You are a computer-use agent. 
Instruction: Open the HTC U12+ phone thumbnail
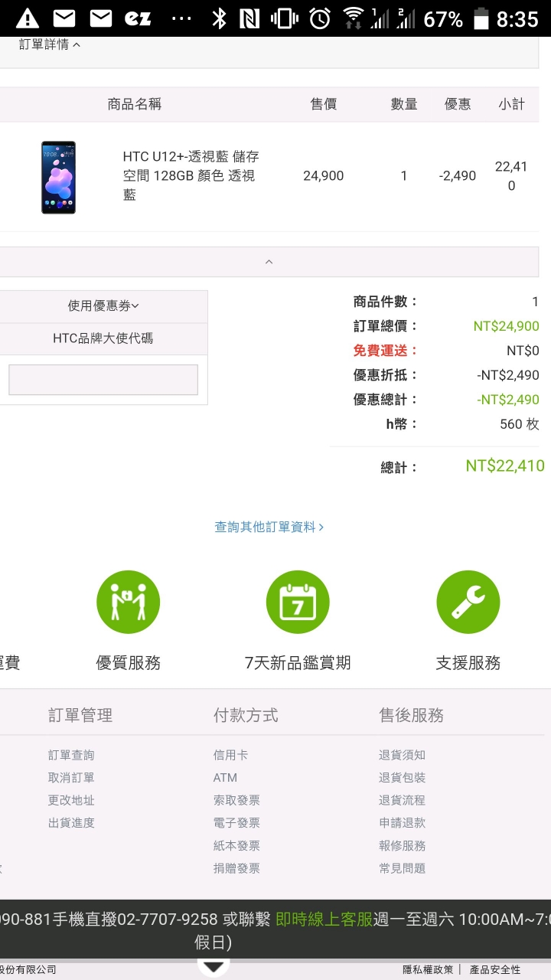58,177
